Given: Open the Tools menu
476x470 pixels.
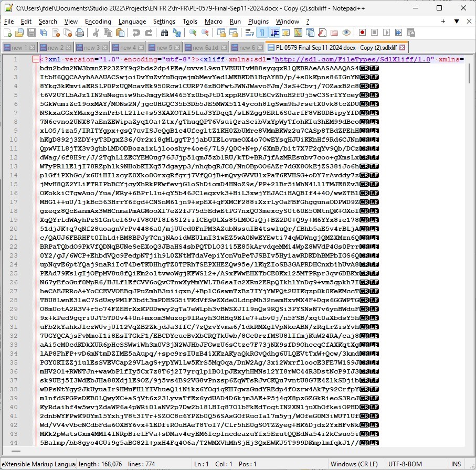Looking at the screenshot, I should (x=190, y=21).
